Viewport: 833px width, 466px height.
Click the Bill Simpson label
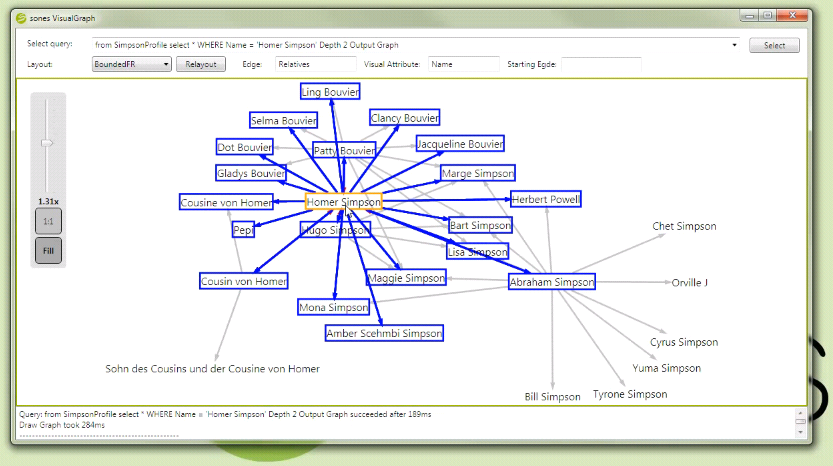click(552, 396)
